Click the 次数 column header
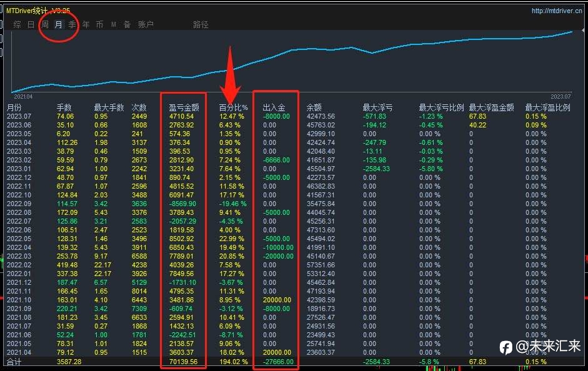This screenshot has height=371, width=588. (x=139, y=107)
